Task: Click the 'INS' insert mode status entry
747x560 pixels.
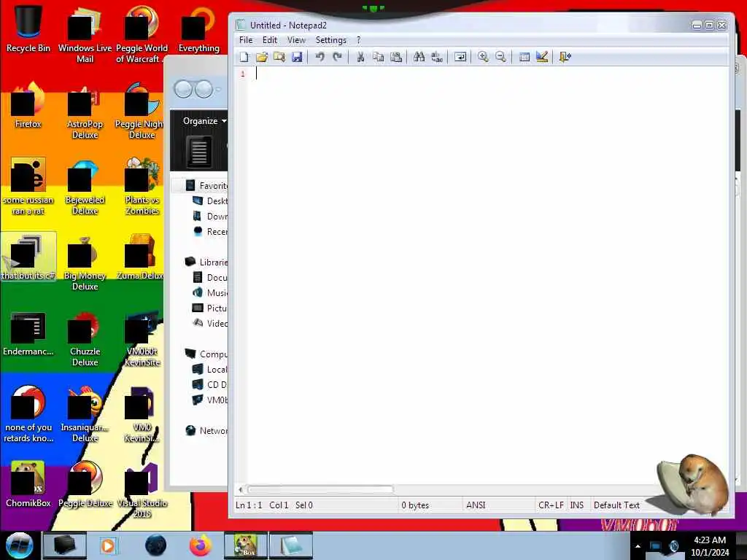Action: (576, 505)
